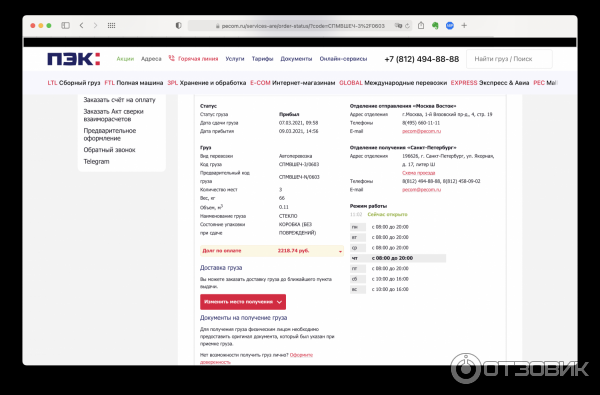Screen dimensions: 600x395
Task: Open Обратный звонок sidebar link
Action: pos(109,150)
